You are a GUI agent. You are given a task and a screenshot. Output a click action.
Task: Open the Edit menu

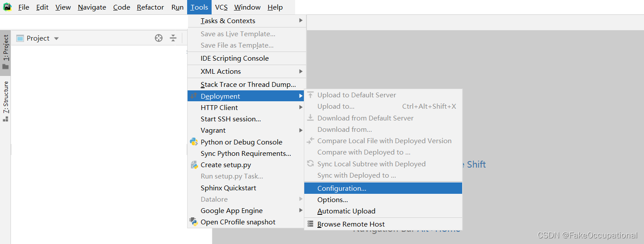(x=42, y=7)
